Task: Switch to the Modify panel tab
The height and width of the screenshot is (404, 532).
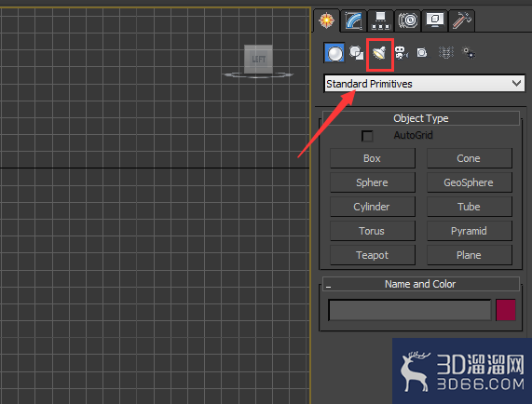Action: [x=353, y=20]
